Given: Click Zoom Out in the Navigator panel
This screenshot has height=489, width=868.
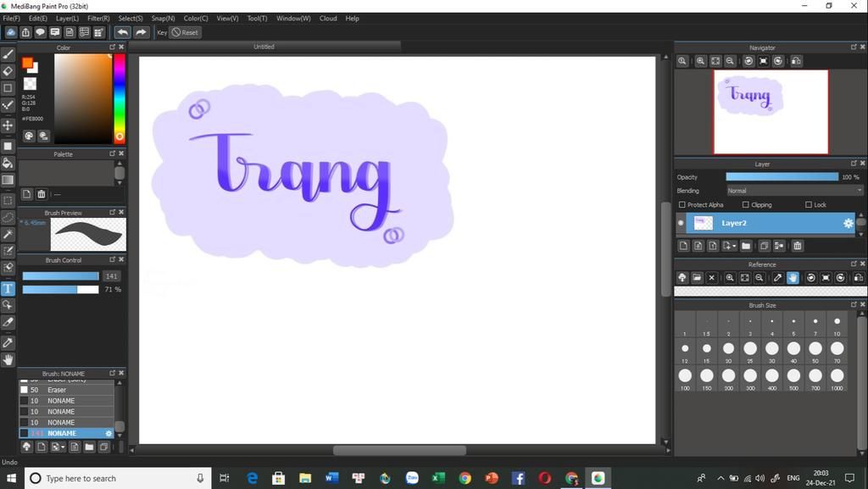Looking at the screenshot, I should (730, 61).
